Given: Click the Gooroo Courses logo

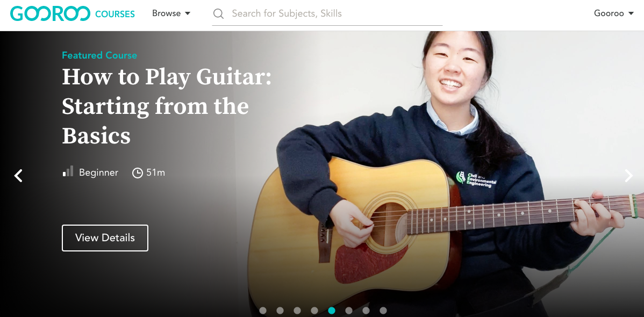Looking at the screenshot, I should [x=72, y=13].
